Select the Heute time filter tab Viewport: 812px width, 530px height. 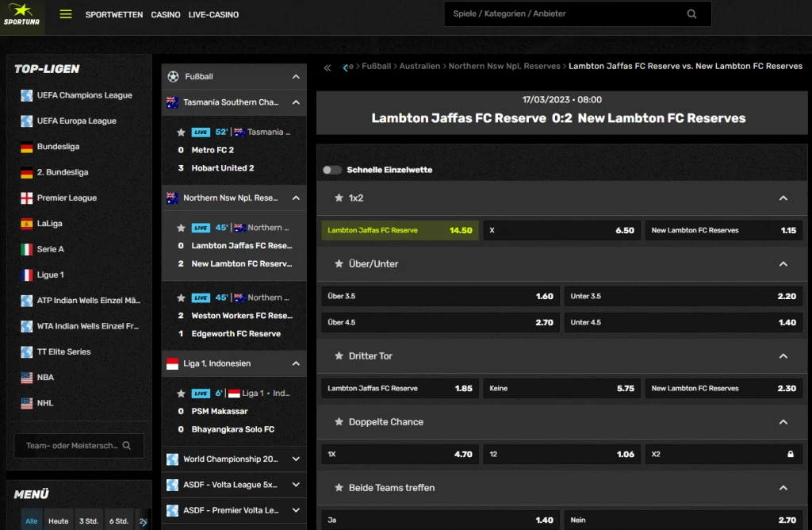59,521
